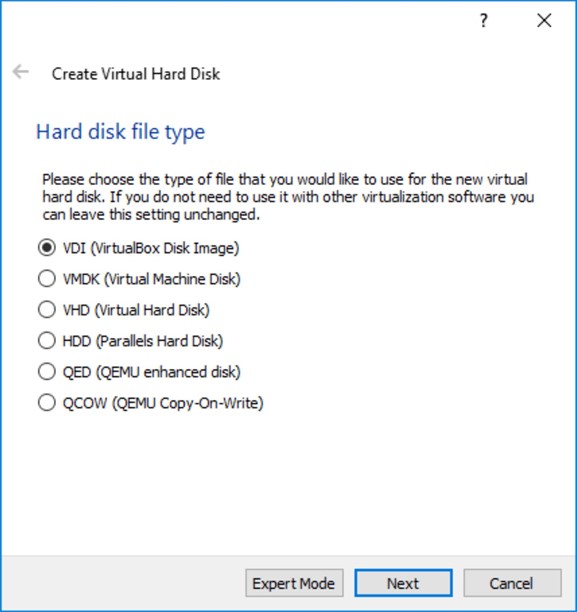This screenshot has width=577, height=612.
Task: Select the VDI radio button circle
Action: click(46, 248)
